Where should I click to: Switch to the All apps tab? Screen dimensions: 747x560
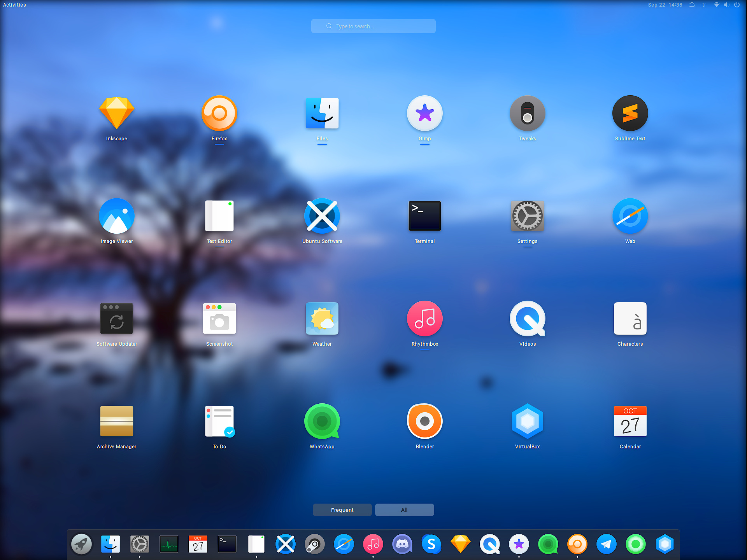(x=405, y=510)
